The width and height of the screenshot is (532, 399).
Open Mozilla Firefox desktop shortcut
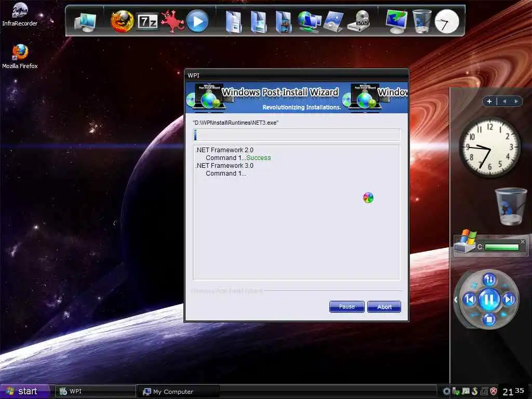coord(20,56)
